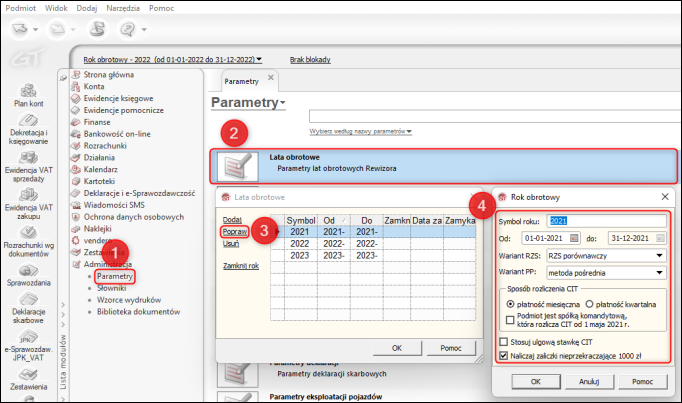Open Deklaracje skarbowe module
The width and height of the screenshot is (682, 403).
(x=28, y=299)
